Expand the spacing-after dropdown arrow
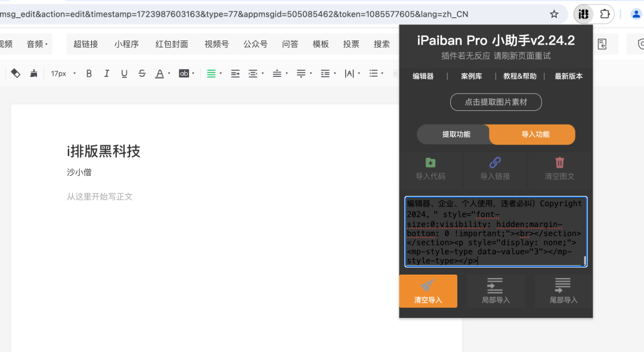This screenshot has height=352, width=644. [311, 74]
